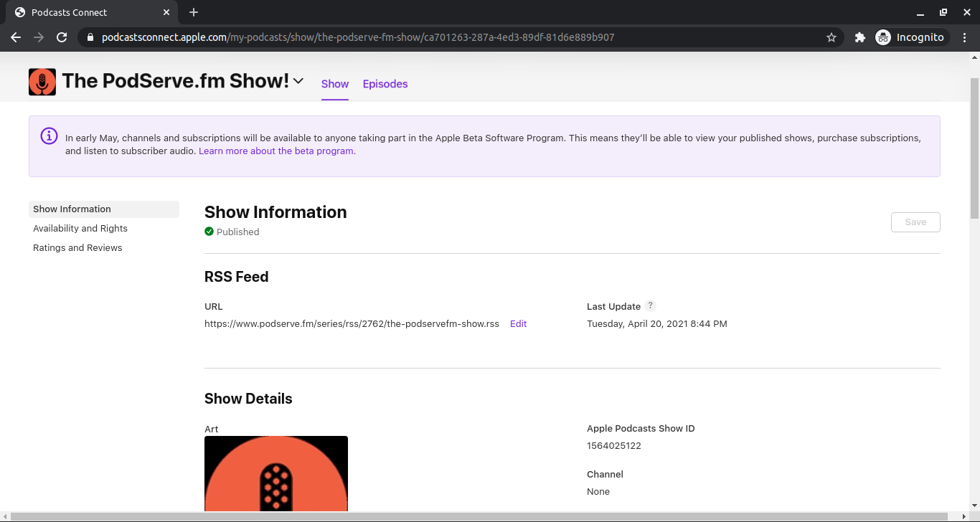Open Learn more about the beta program link
Screen dimensions: 980x522
(277, 151)
